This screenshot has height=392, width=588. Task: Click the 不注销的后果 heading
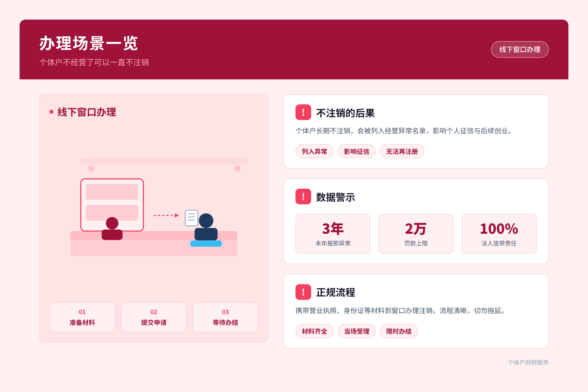click(x=345, y=113)
